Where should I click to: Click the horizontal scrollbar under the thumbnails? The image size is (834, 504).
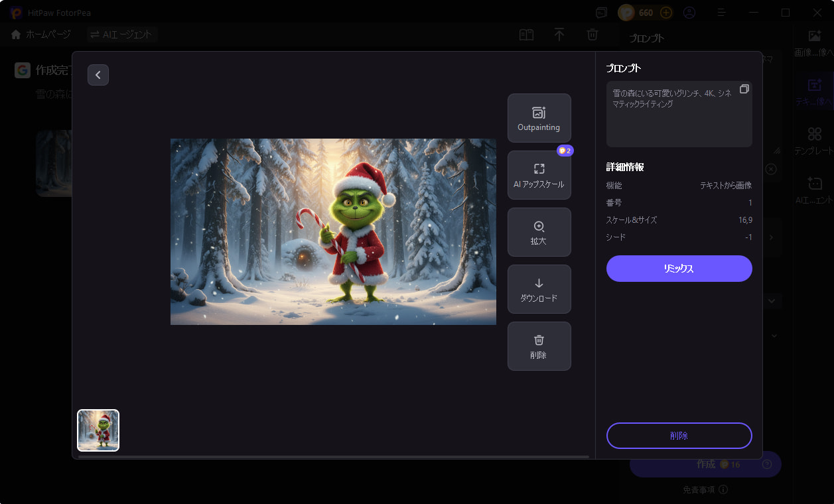[333, 456]
